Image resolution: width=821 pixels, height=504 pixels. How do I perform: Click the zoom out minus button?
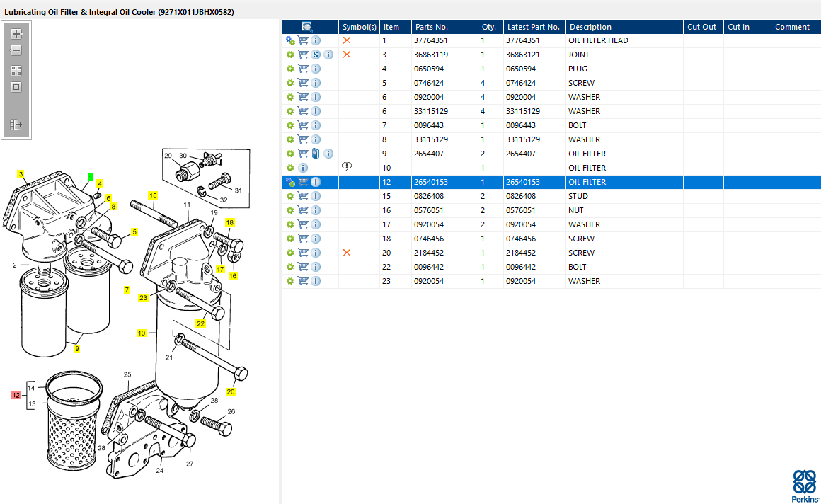tap(16, 51)
